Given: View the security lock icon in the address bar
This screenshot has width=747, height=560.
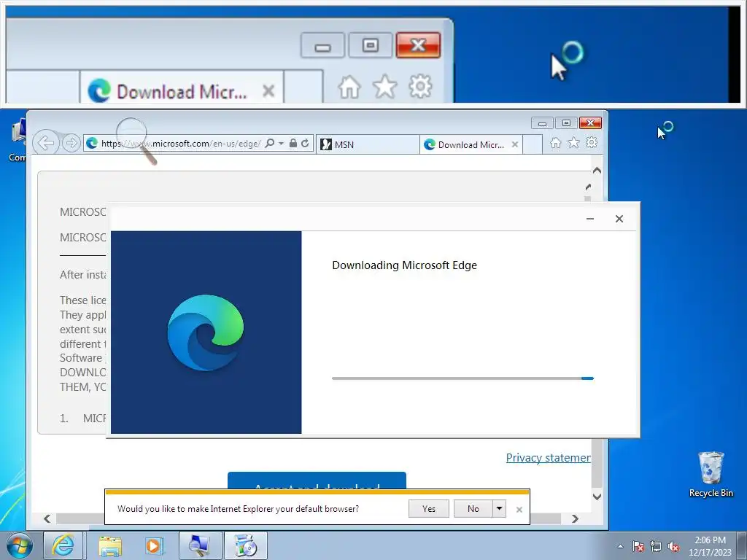Looking at the screenshot, I should click(293, 143).
